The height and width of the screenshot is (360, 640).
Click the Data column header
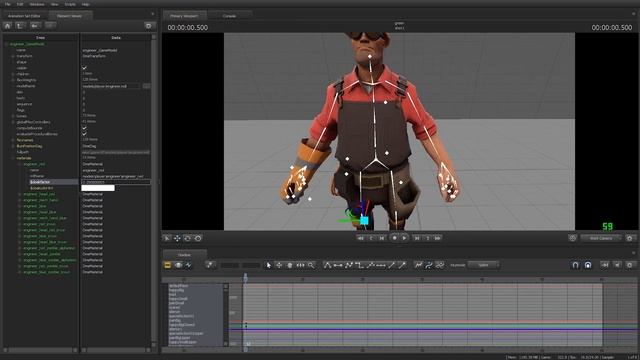116,38
